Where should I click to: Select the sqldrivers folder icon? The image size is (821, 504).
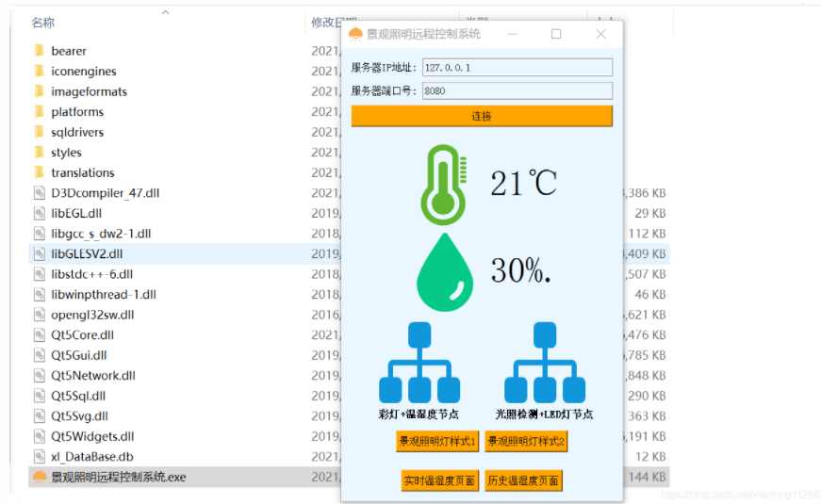coord(40,132)
